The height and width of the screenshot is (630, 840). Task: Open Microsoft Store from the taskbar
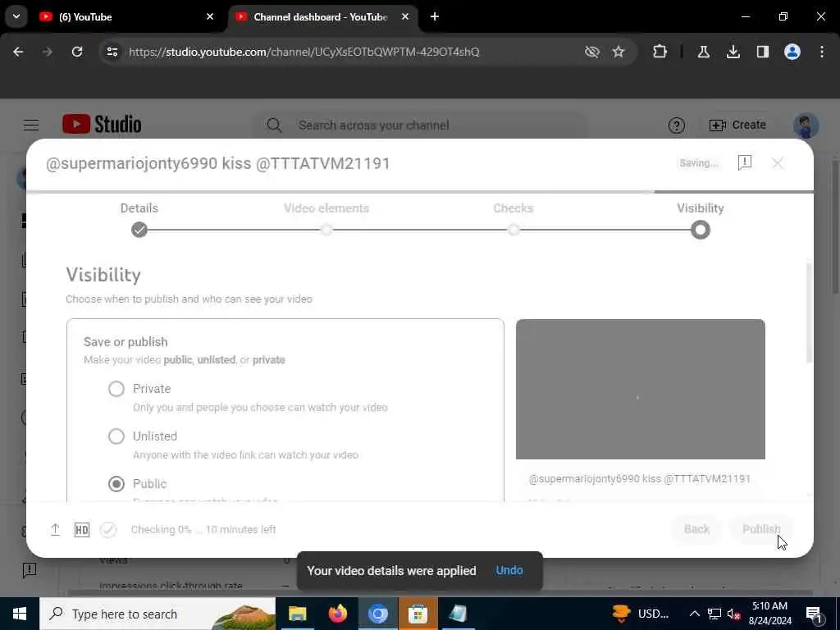(x=418, y=614)
